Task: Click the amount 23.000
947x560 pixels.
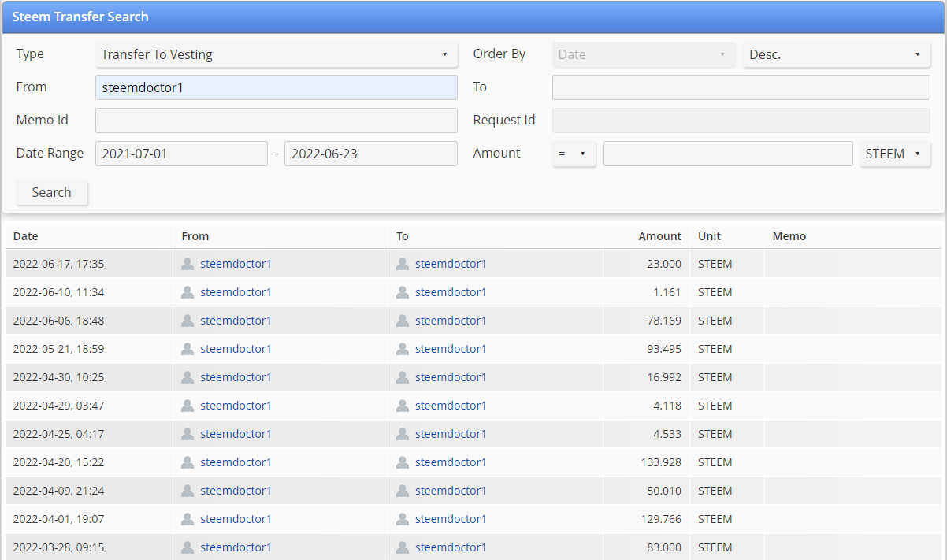Action: [x=664, y=264]
